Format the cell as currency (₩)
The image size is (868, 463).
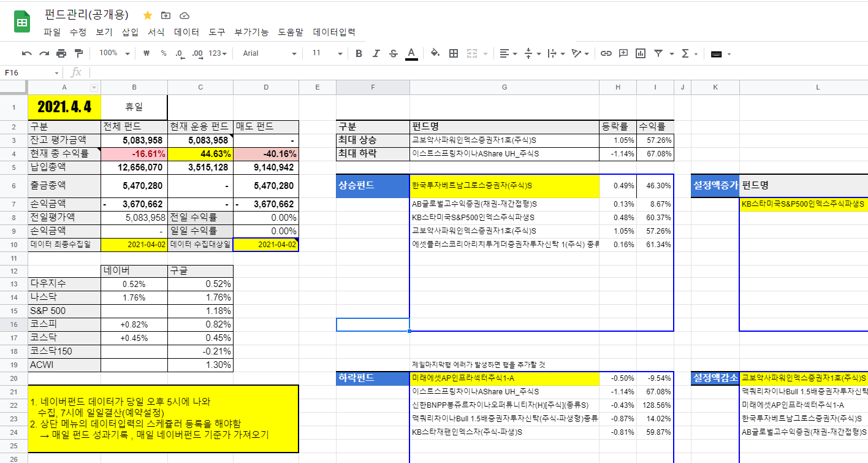pos(147,53)
